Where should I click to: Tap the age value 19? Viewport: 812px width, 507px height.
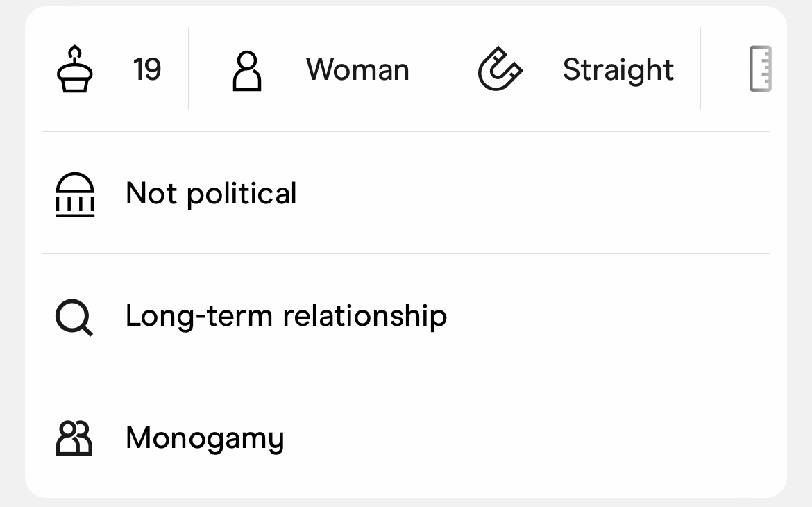coord(147,69)
